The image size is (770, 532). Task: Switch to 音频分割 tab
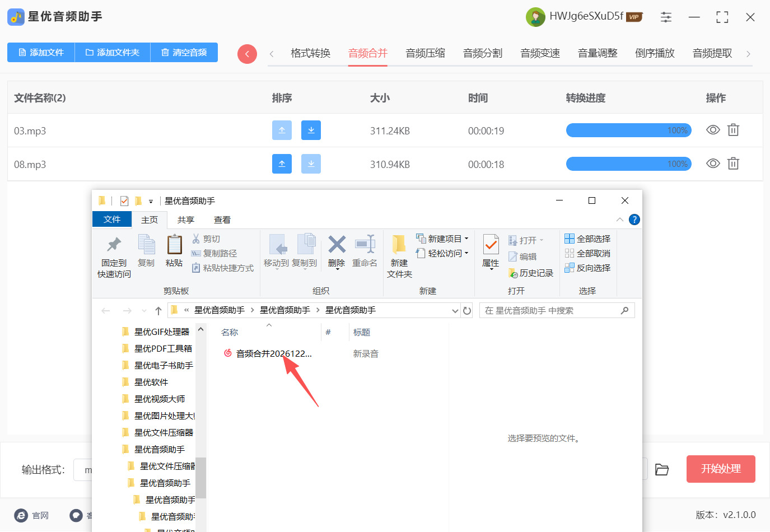pos(483,54)
